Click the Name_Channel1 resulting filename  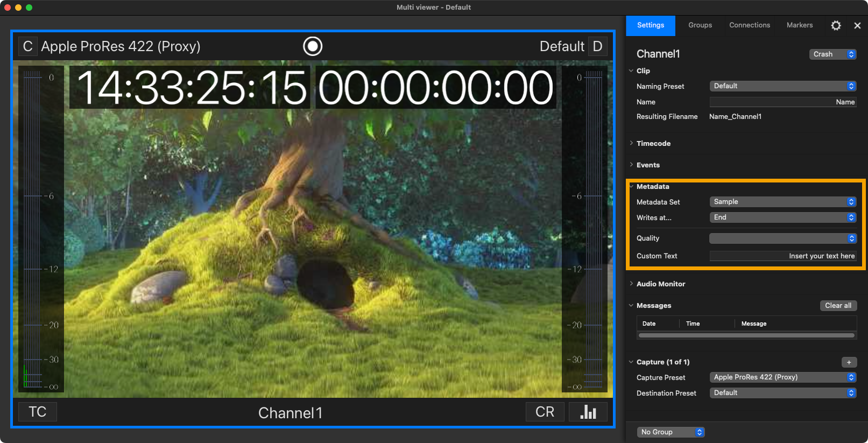coord(735,117)
